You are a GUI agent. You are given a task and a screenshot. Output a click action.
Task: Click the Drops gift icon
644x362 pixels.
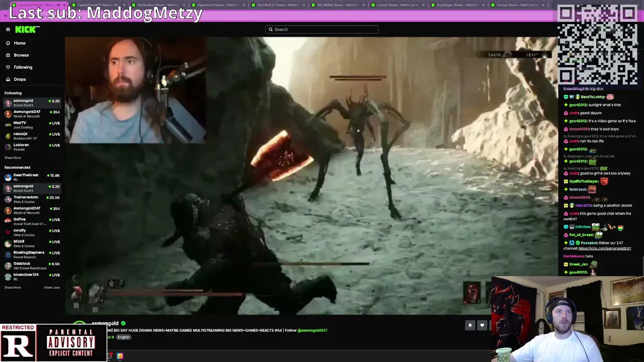(8, 79)
